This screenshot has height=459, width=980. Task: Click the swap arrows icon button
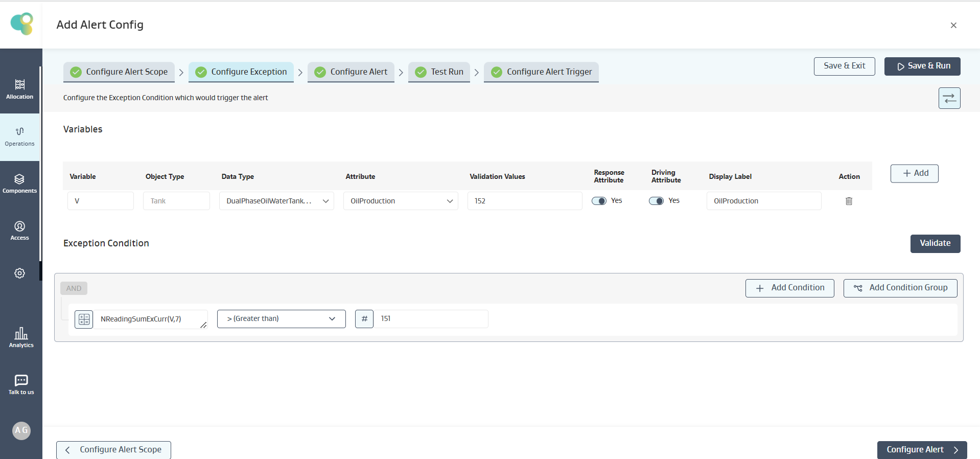(x=949, y=98)
